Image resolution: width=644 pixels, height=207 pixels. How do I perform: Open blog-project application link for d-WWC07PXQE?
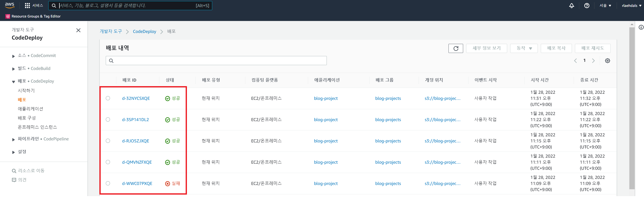326,183
